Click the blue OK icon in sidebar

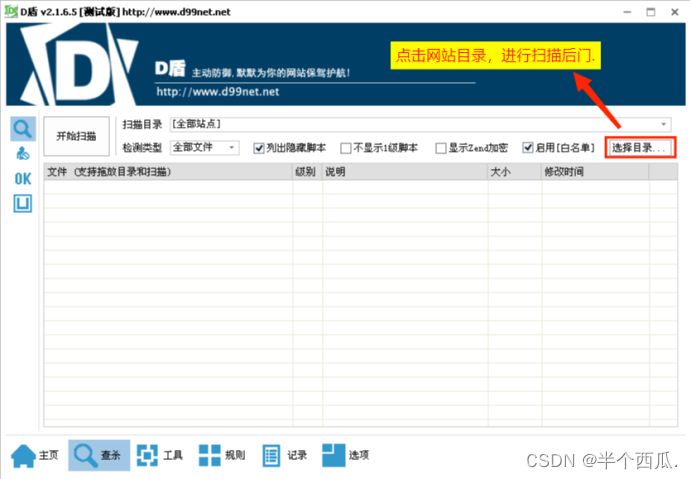click(23, 179)
